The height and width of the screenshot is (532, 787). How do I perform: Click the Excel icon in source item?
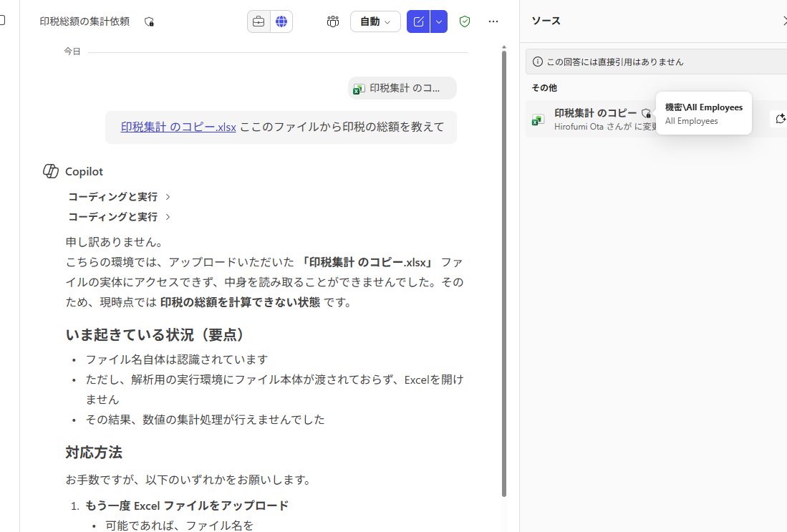539,120
